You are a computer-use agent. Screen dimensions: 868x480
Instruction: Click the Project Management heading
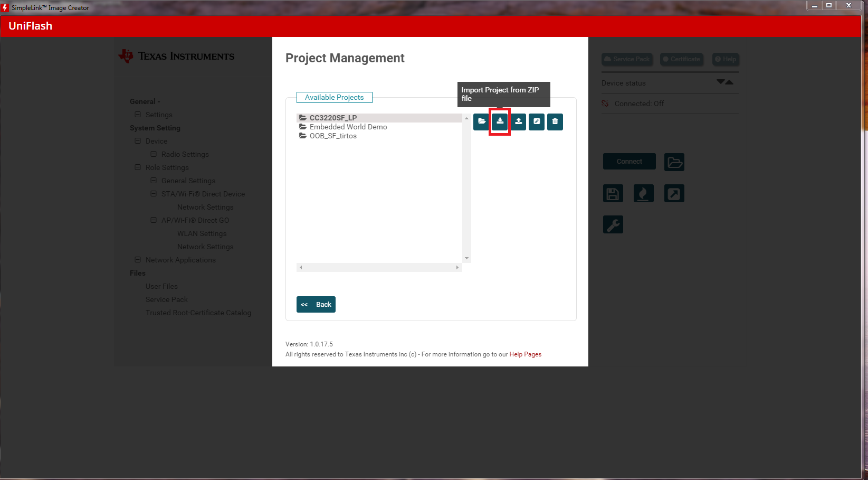coord(345,58)
